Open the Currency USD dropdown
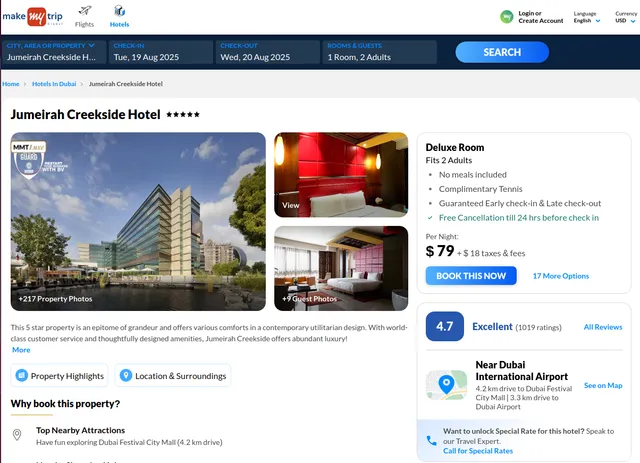The height and width of the screenshot is (463, 640). (626, 17)
